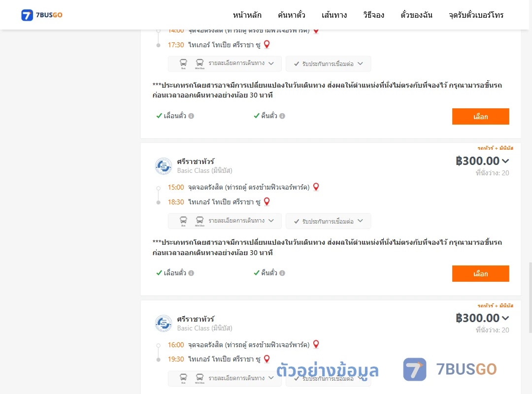Click info icon next to เลื่อนตั๋ว in first card
This screenshot has height=394, width=532.
[191, 116]
